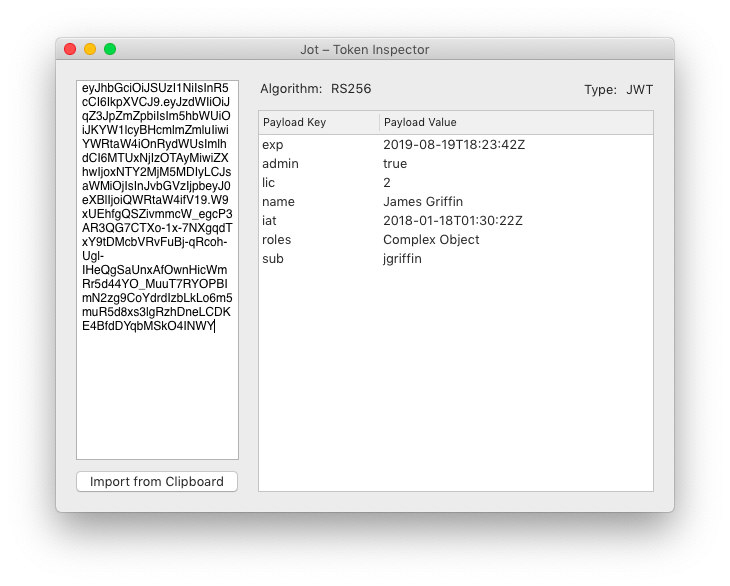This screenshot has height=586, width=730.
Task: Click the Complex Object value for roles
Action: pyautogui.click(x=431, y=240)
